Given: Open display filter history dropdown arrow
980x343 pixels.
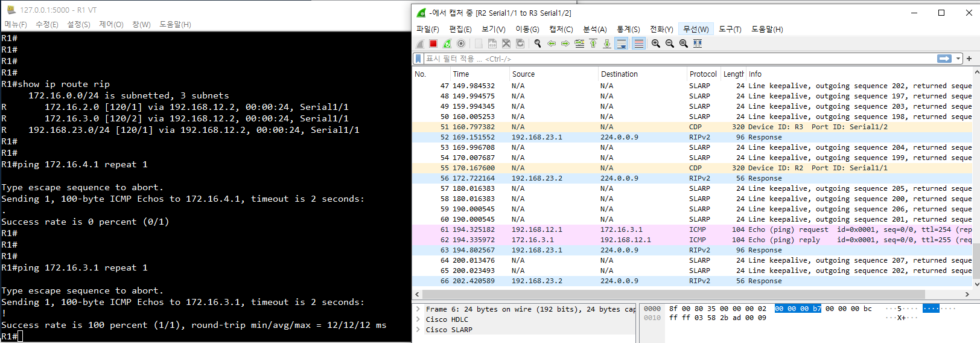Looking at the screenshot, I should [958, 59].
